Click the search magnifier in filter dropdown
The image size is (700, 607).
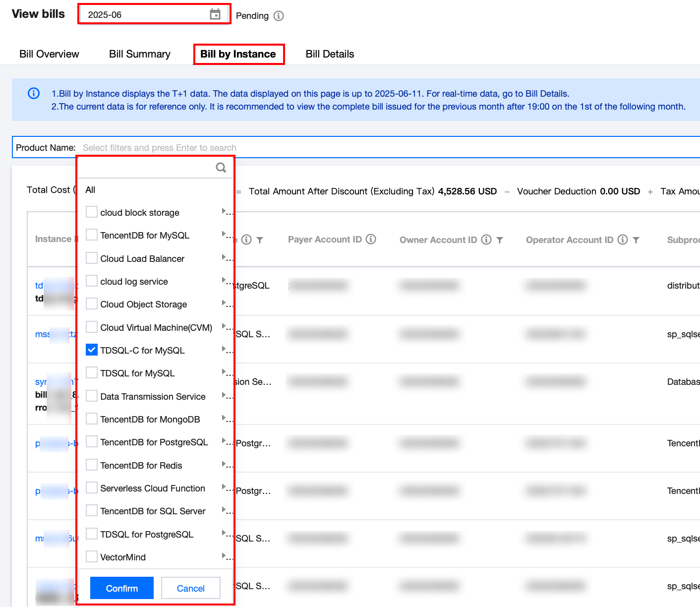221,168
